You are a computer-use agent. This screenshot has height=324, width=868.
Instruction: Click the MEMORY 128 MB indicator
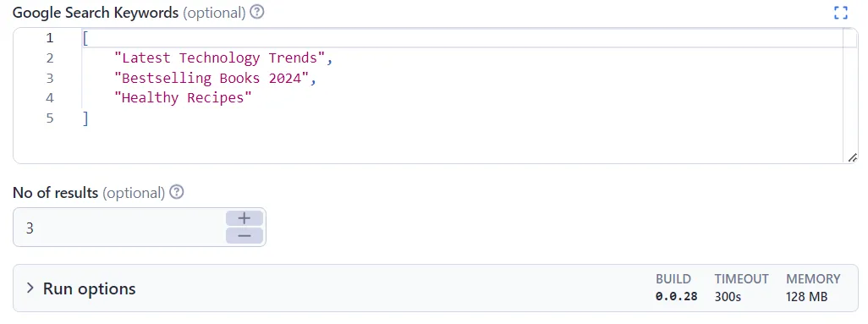[x=813, y=288]
